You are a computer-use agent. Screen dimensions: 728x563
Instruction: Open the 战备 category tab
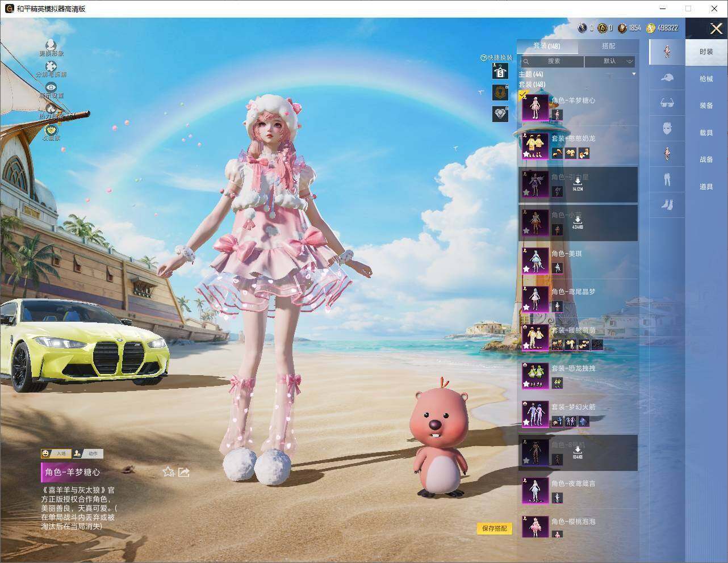pos(706,159)
